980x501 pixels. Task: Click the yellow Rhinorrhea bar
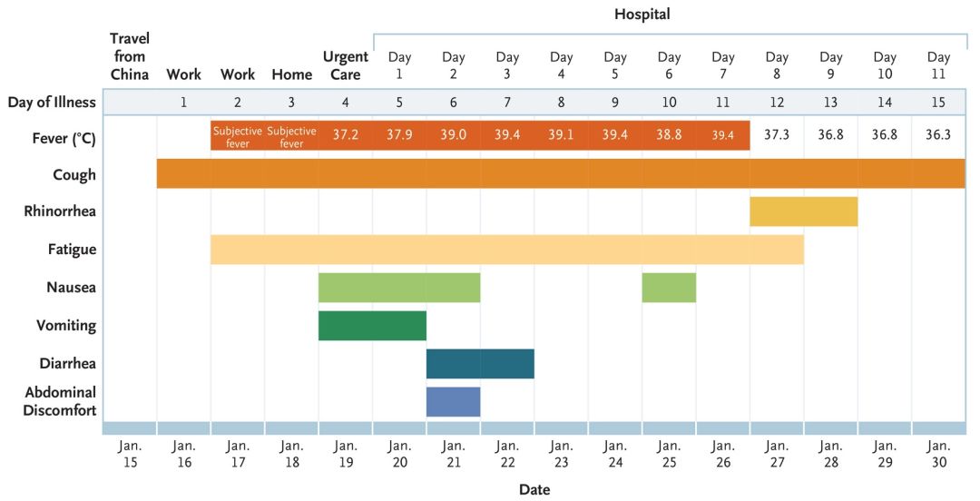click(x=803, y=211)
